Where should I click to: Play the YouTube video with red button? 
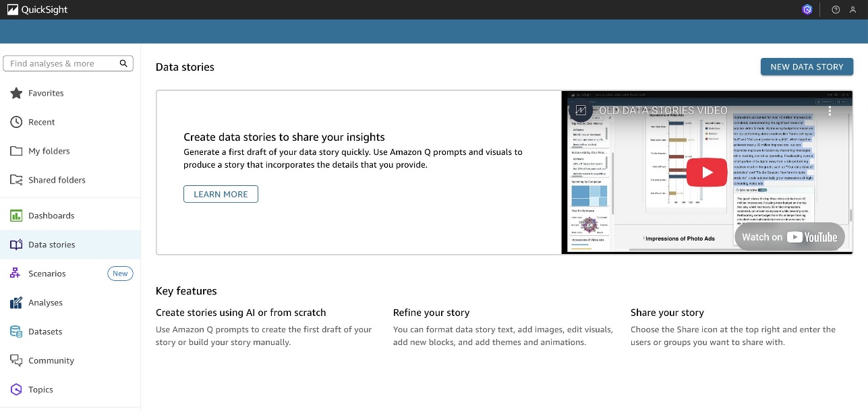point(707,172)
